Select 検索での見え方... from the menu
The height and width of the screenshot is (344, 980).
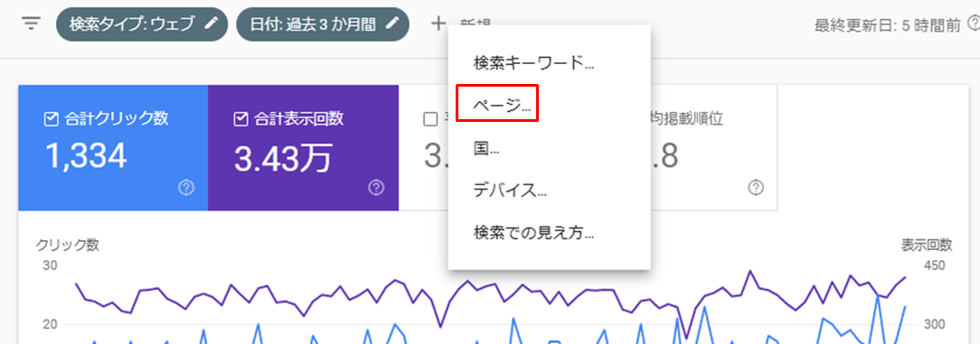coord(533,234)
